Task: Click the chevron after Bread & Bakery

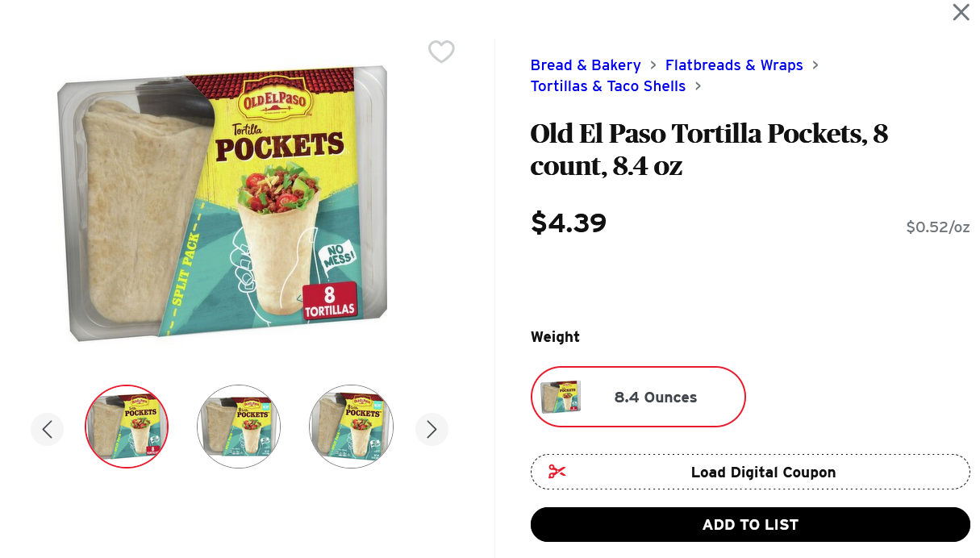Action: click(x=653, y=65)
